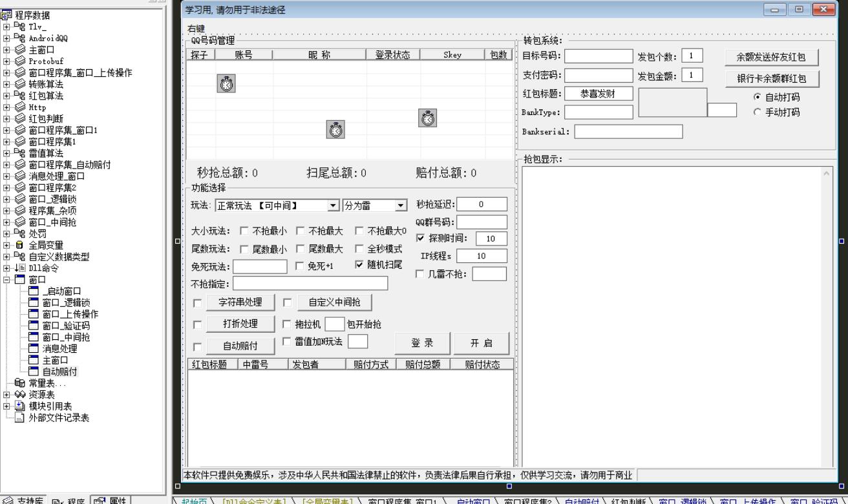Click the 目标号码 input field
Image resolution: width=848 pixels, height=504 pixels.
click(x=599, y=56)
